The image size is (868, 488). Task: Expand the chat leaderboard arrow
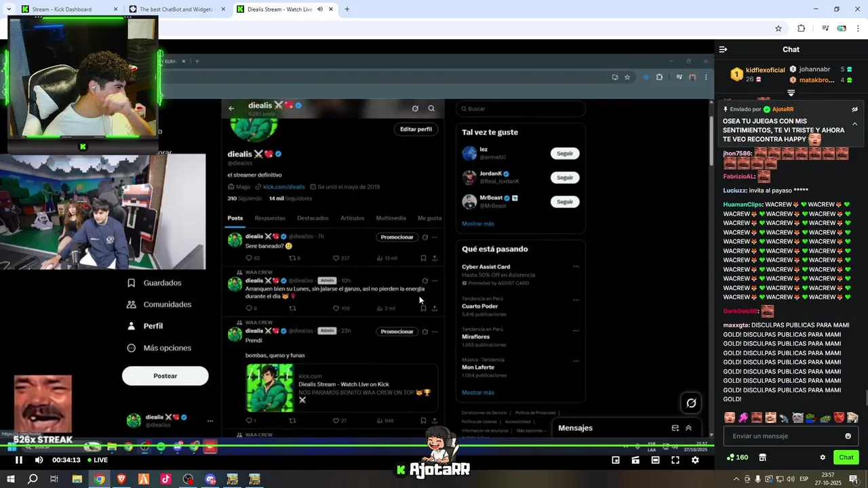pos(791,93)
